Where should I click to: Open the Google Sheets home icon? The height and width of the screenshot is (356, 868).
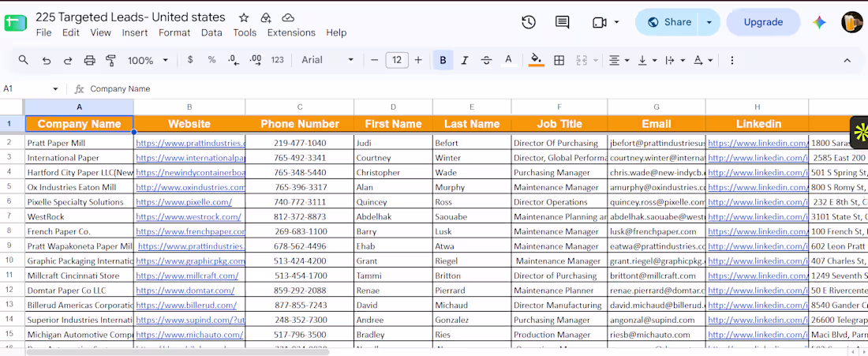coord(16,23)
